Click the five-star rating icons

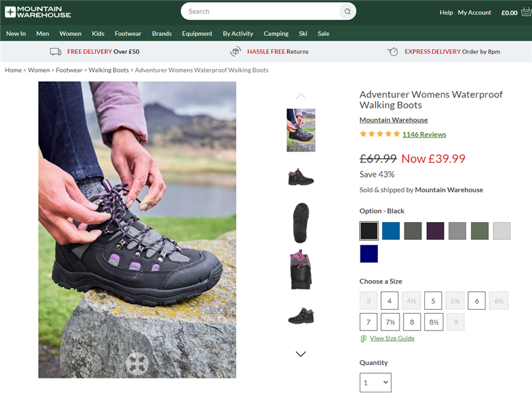click(x=380, y=134)
